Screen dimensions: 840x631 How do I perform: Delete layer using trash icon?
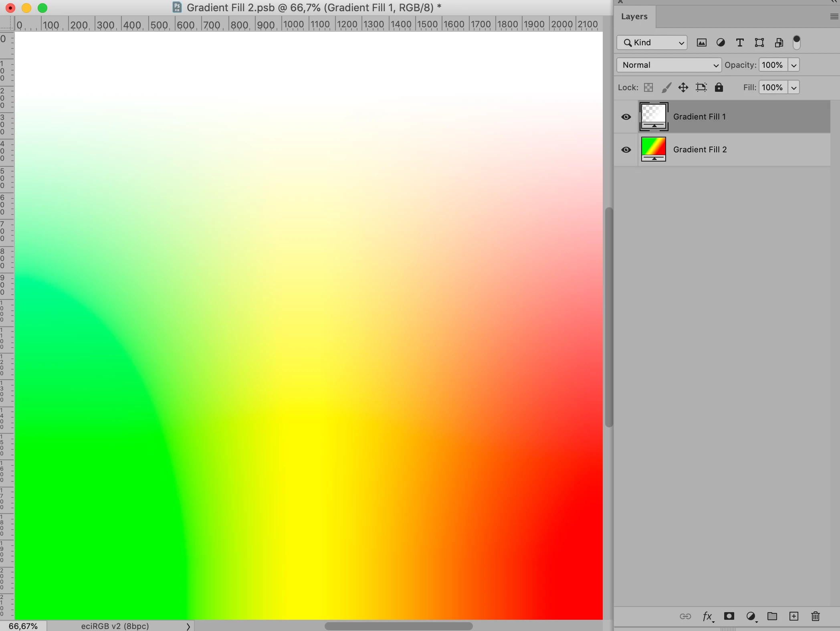[x=815, y=616]
